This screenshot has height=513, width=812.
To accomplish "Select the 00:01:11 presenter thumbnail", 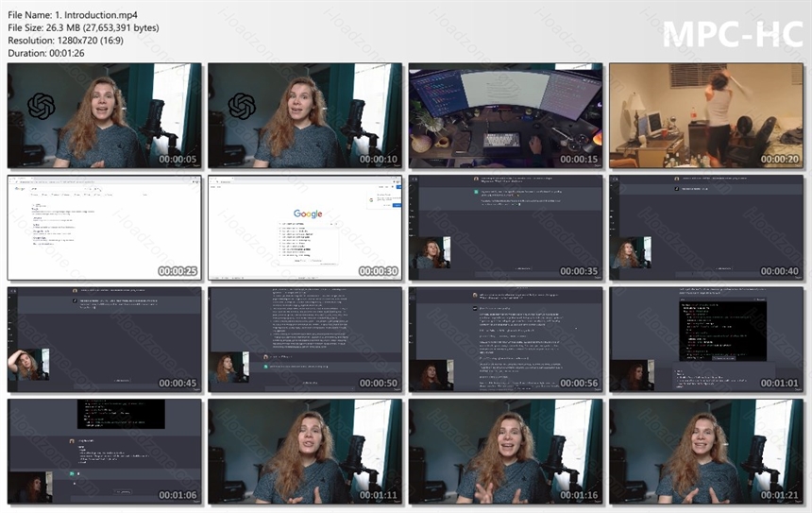I will tap(305, 452).
